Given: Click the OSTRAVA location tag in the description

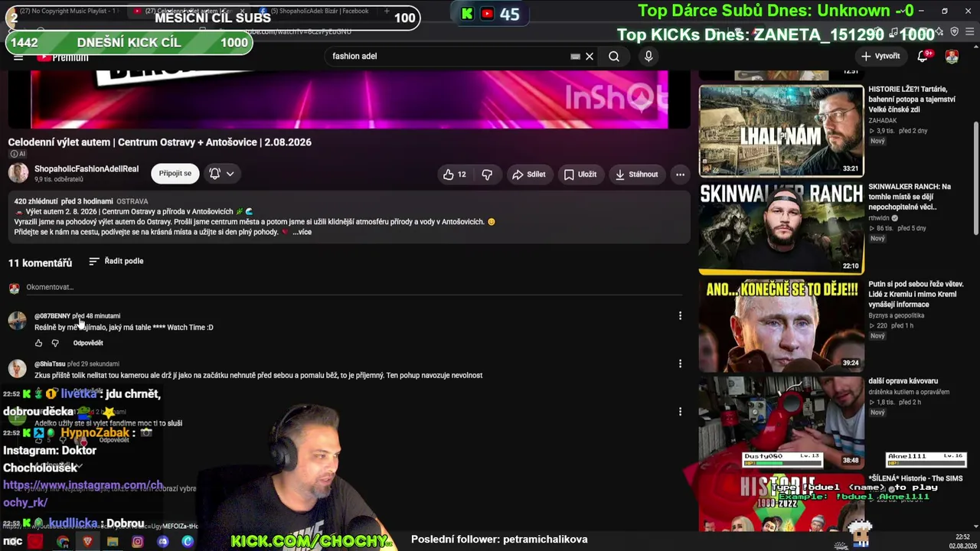Looking at the screenshot, I should click(132, 201).
